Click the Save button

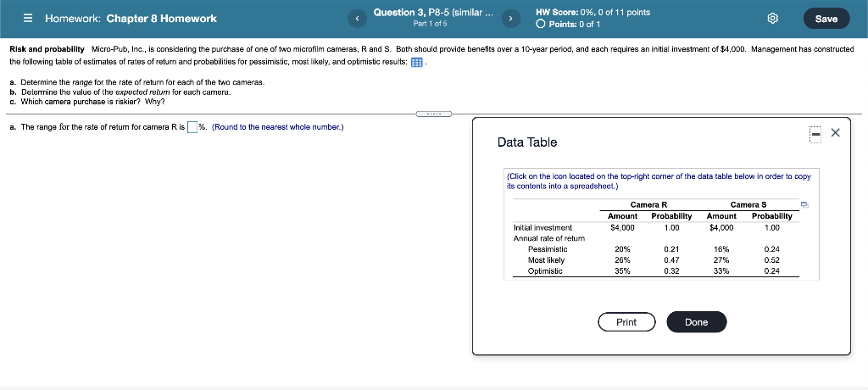click(826, 19)
